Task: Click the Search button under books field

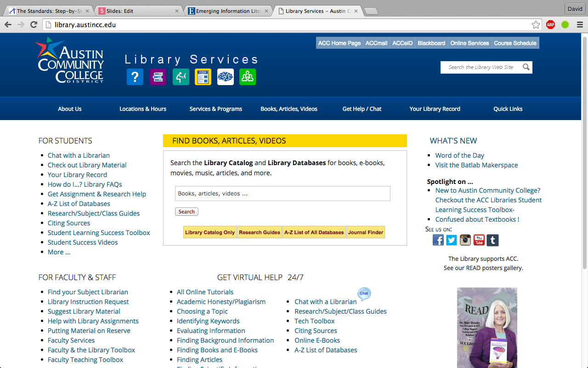Action: coord(187,212)
